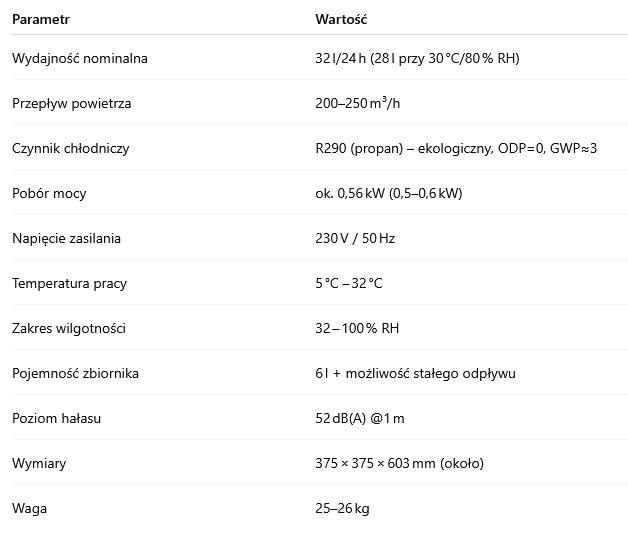This screenshot has width=628, height=537.
Task: Select the Pojemność zbiornika label
Action: click(x=76, y=373)
